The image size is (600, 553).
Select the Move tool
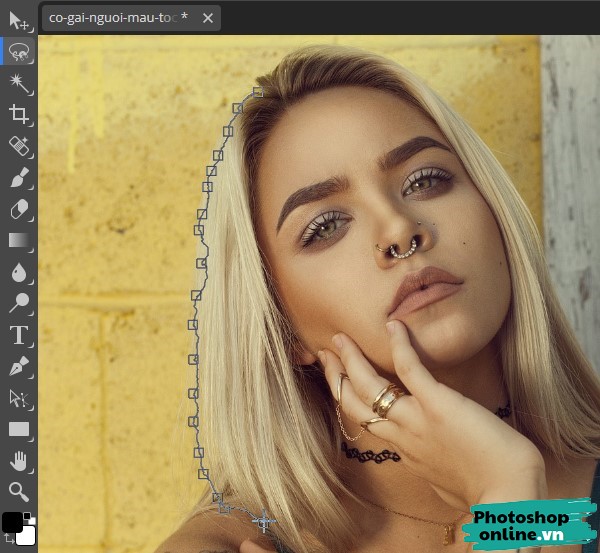18,18
